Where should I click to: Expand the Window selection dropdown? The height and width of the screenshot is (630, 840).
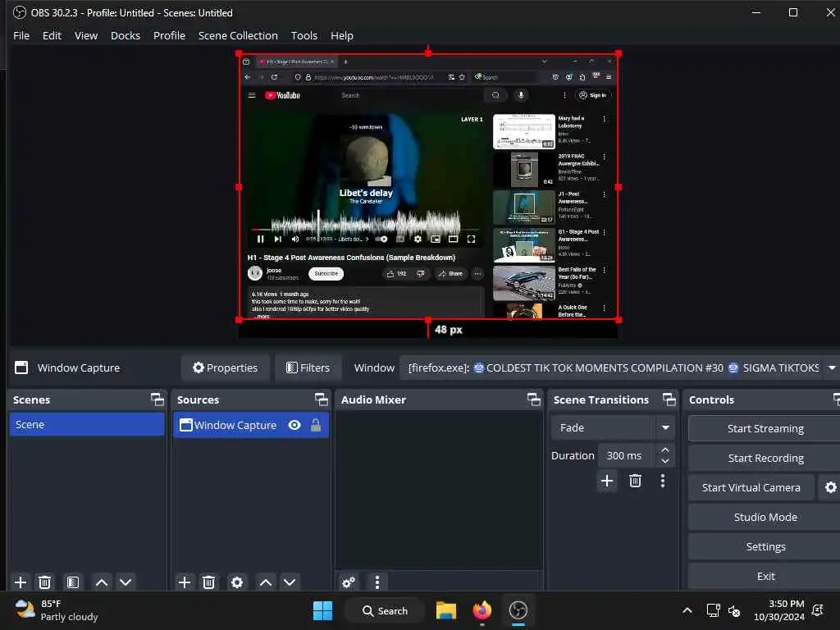[832, 367]
